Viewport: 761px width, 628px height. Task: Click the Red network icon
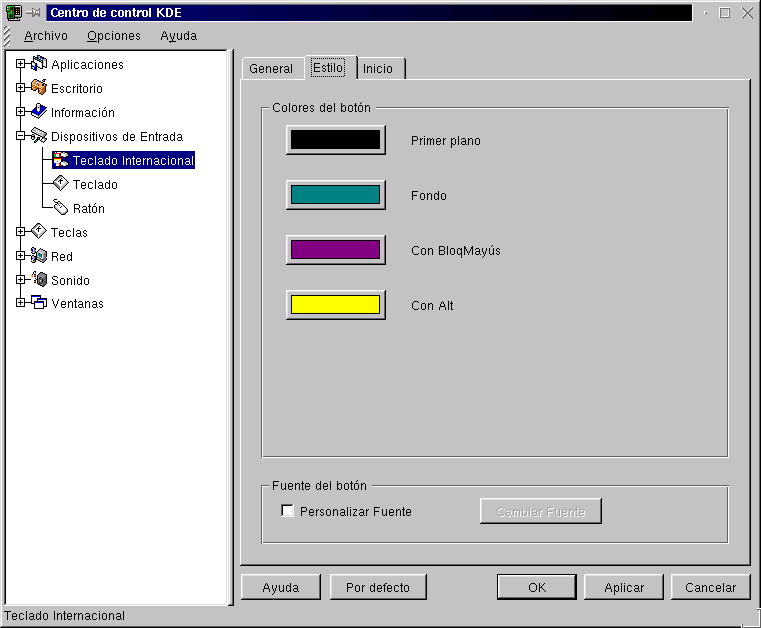[39, 256]
